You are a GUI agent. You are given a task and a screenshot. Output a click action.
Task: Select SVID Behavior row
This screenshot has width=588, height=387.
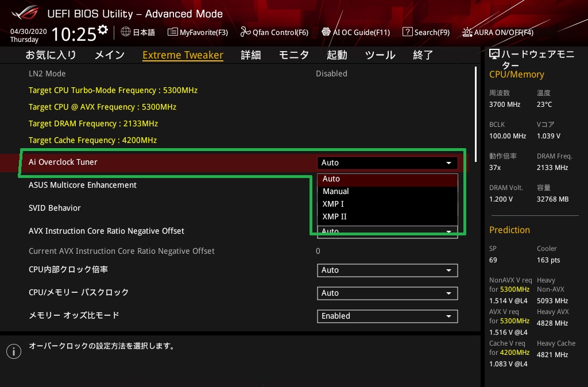[55, 208]
